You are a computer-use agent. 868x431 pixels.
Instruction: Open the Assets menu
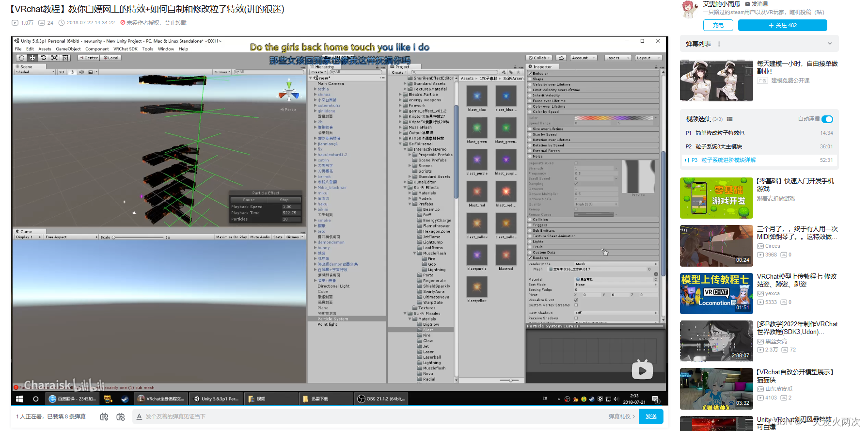(45, 49)
